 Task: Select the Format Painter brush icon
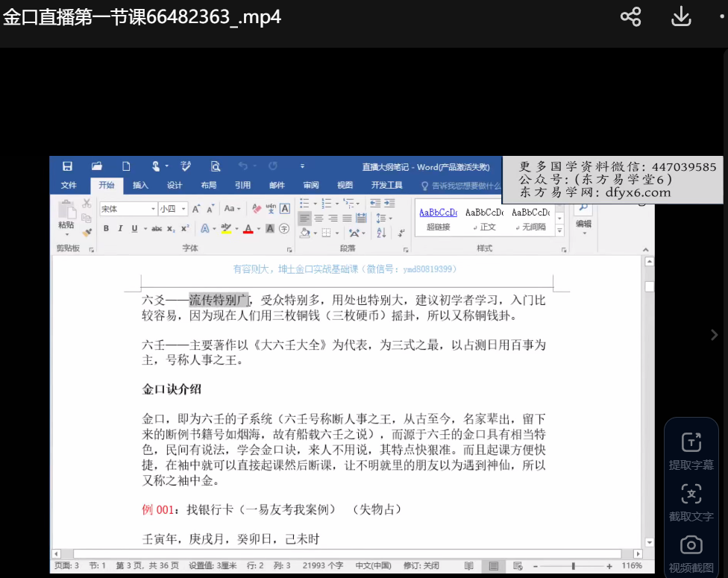click(x=87, y=233)
